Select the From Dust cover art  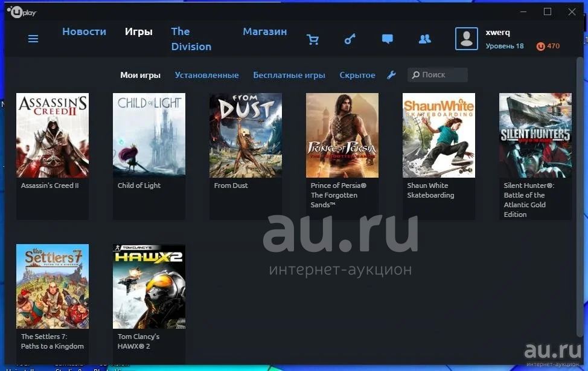(x=246, y=135)
